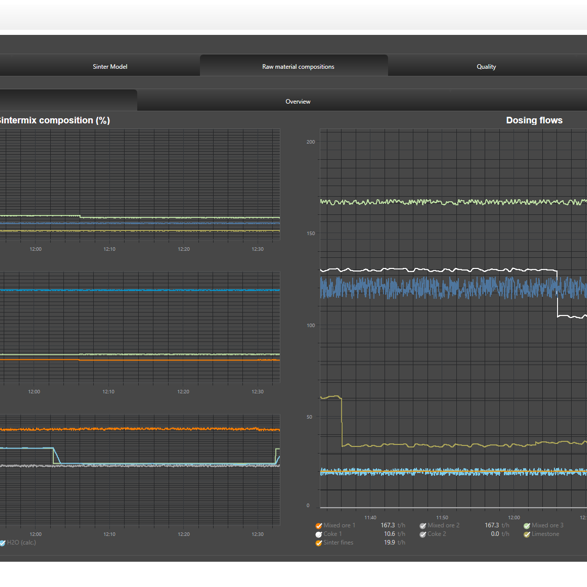Click the 12:20 time label under top composition chart

[183, 249]
